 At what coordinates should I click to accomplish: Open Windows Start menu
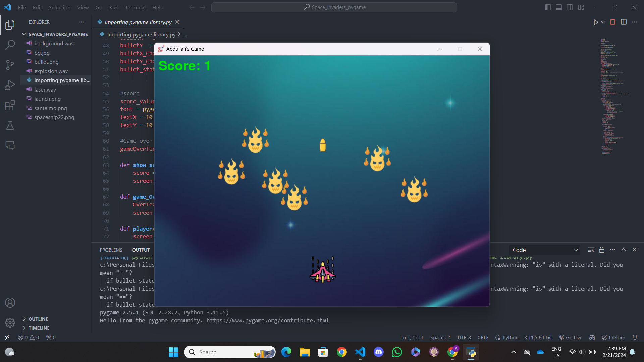coord(173,352)
